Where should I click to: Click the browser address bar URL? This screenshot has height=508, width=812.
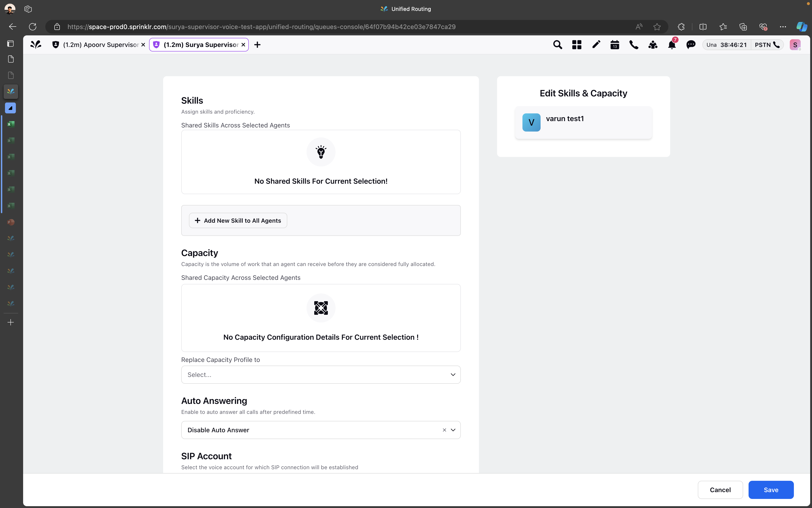(x=261, y=27)
